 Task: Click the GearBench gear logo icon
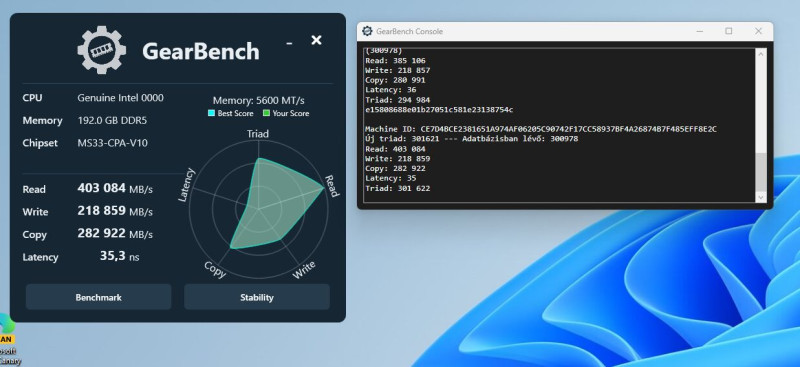point(102,50)
